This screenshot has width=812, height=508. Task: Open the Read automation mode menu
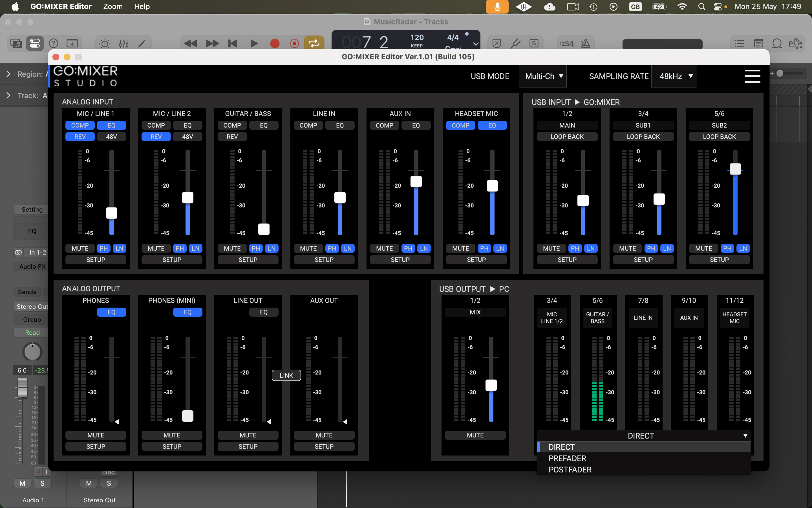31,332
